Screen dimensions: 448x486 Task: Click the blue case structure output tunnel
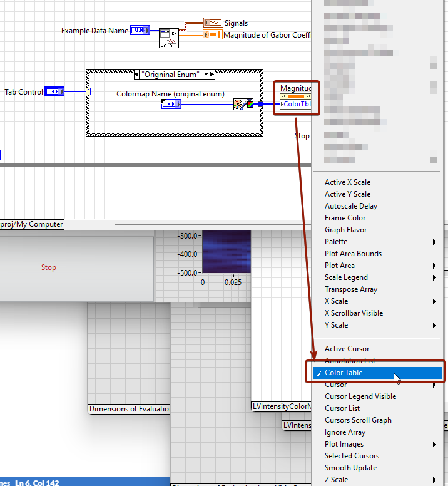(x=260, y=104)
